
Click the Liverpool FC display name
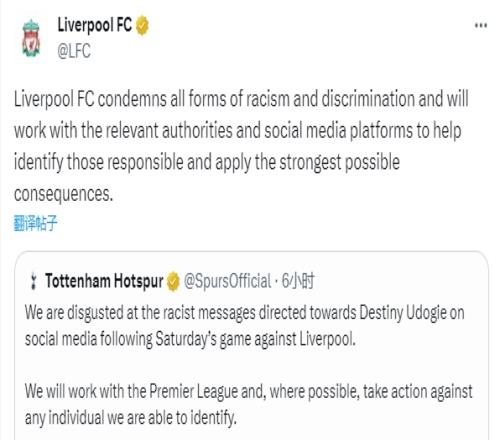[x=95, y=25]
